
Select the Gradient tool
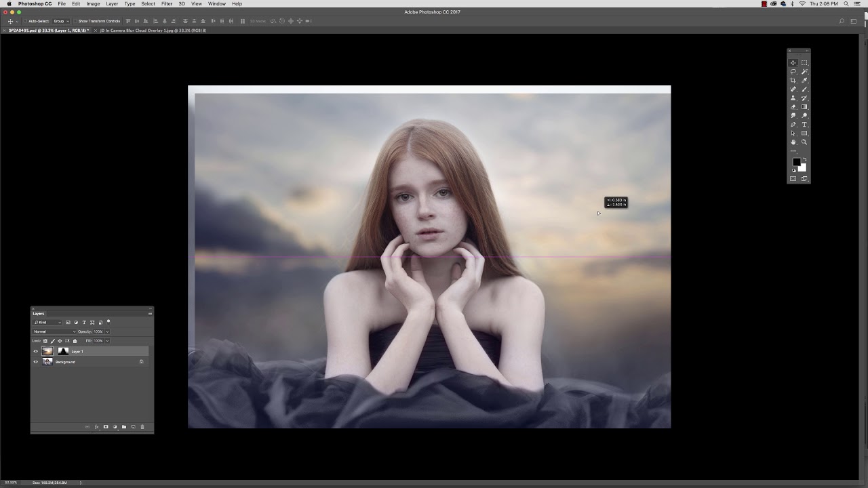coord(804,107)
